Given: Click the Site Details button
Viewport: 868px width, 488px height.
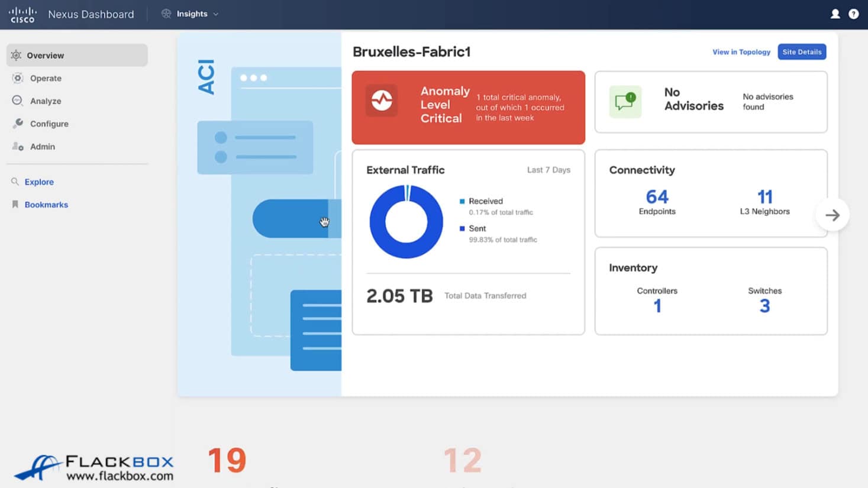Looking at the screenshot, I should (801, 52).
